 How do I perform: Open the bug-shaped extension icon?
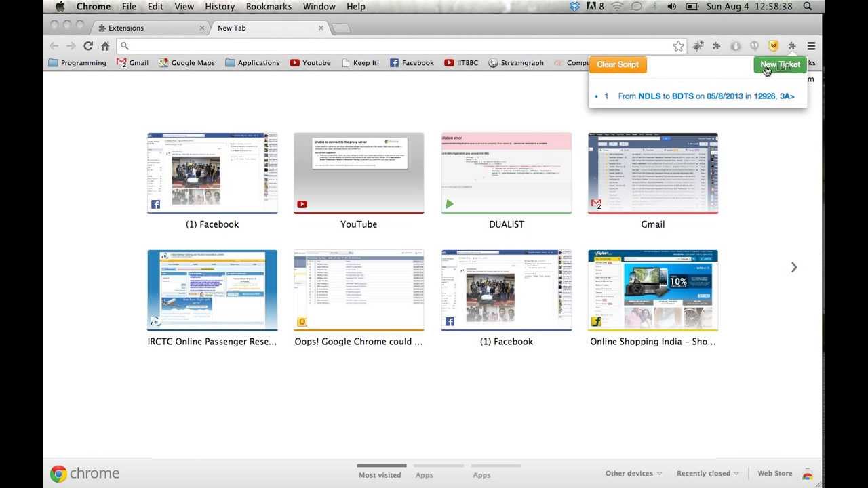698,46
